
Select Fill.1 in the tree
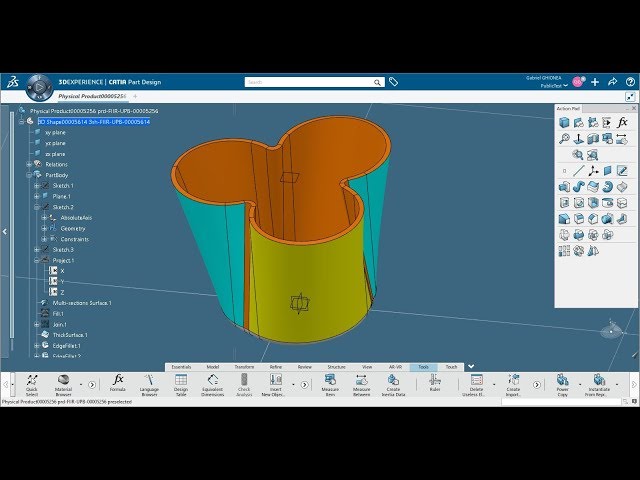tap(58, 313)
